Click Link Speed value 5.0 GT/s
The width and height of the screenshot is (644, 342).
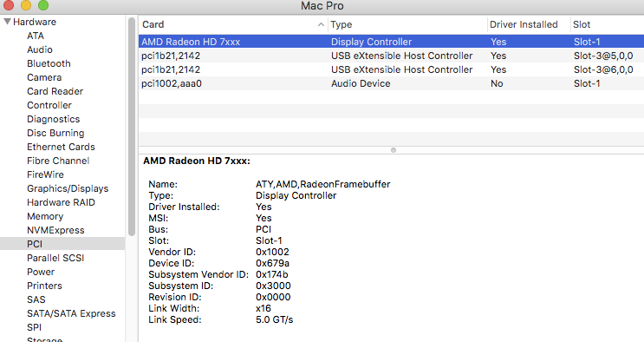pyautogui.click(x=275, y=319)
